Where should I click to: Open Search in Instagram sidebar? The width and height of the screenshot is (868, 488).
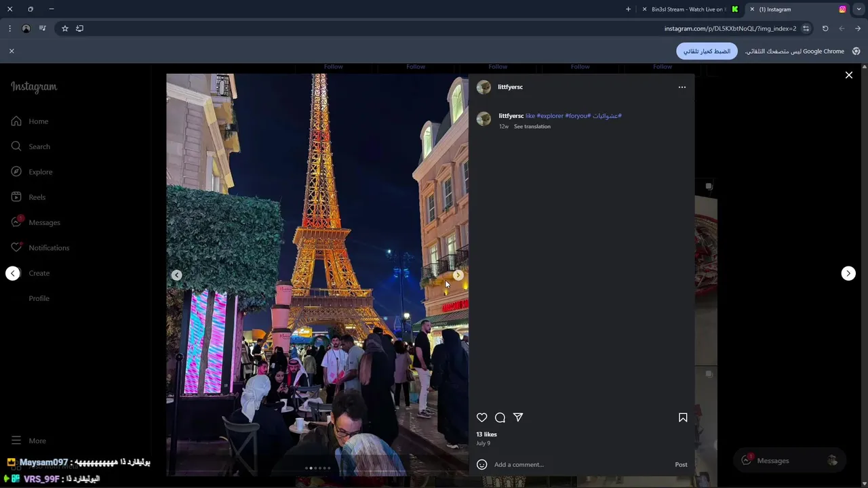coord(31,146)
